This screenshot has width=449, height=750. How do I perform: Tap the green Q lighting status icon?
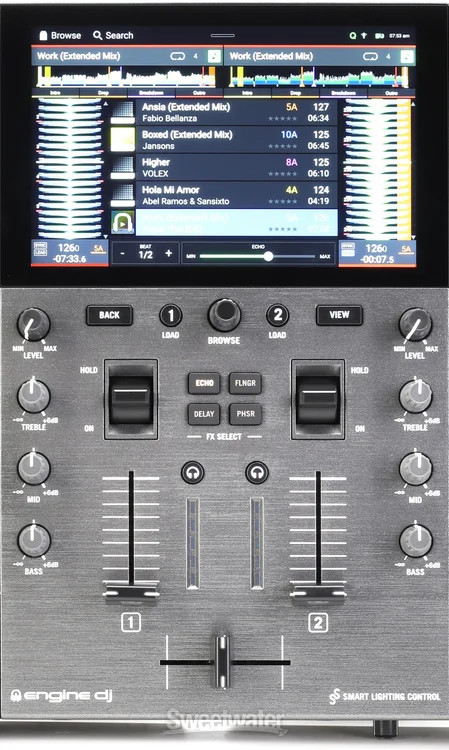pos(353,35)
